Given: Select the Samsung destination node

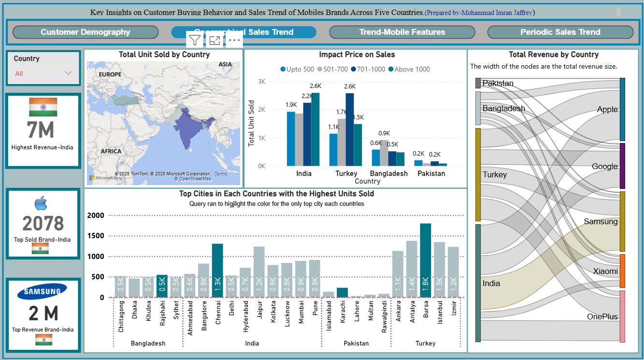Looking at the screenshot, I should pos(623,221).
